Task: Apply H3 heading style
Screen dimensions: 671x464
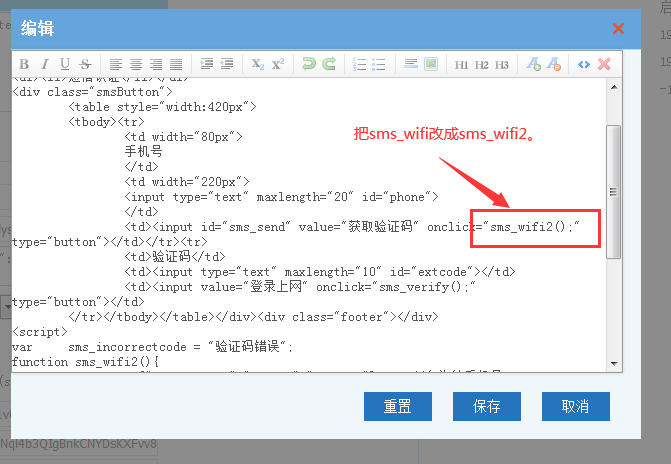Action: 501,64
